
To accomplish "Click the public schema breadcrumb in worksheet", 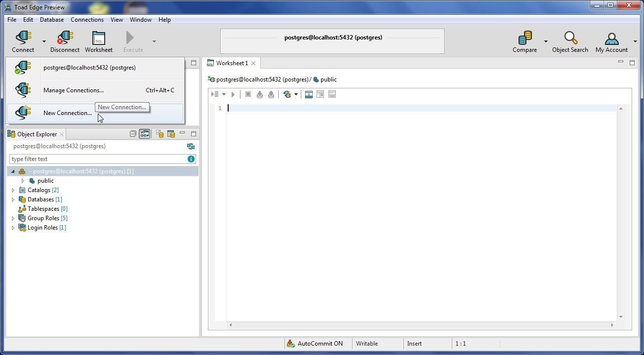I will click(x=325, y=79).
